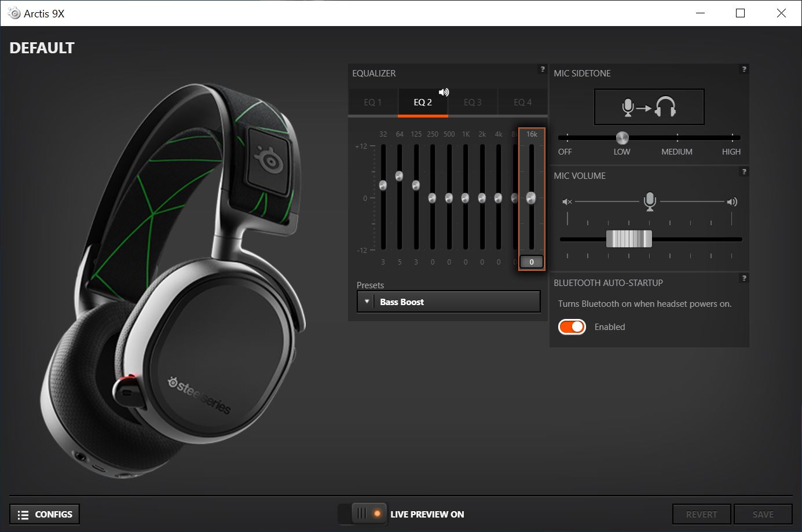
Task: Click the Mic Volume slider thumb
Action: click(x=629, y=239)
